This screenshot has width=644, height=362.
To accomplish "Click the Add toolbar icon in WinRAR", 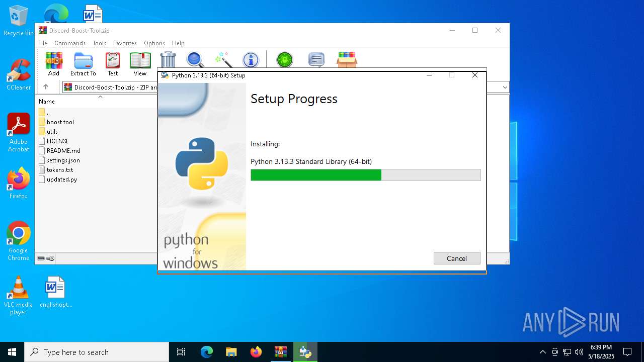I will tap(54, 64).
